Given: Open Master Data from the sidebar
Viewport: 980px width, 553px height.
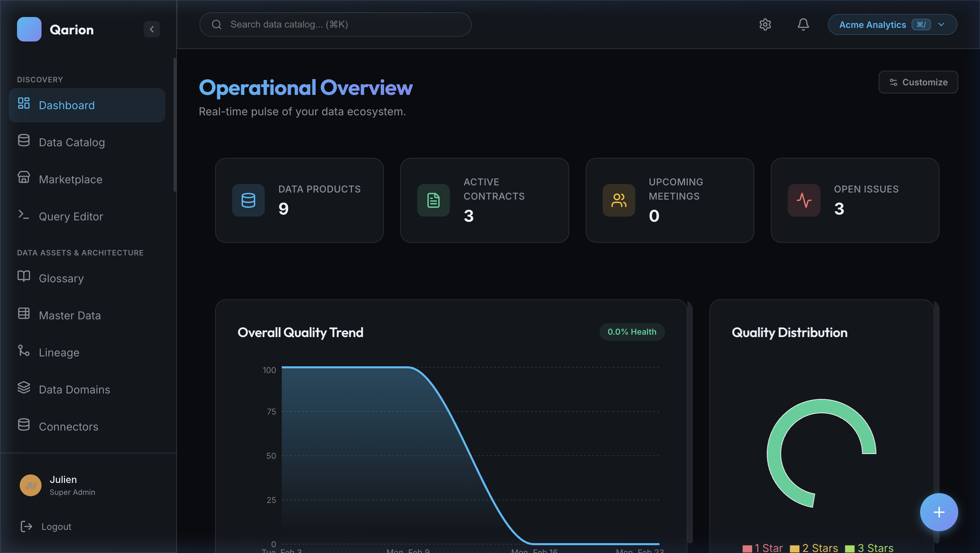Looking at the screenshot, I should [x=70, y=315].
